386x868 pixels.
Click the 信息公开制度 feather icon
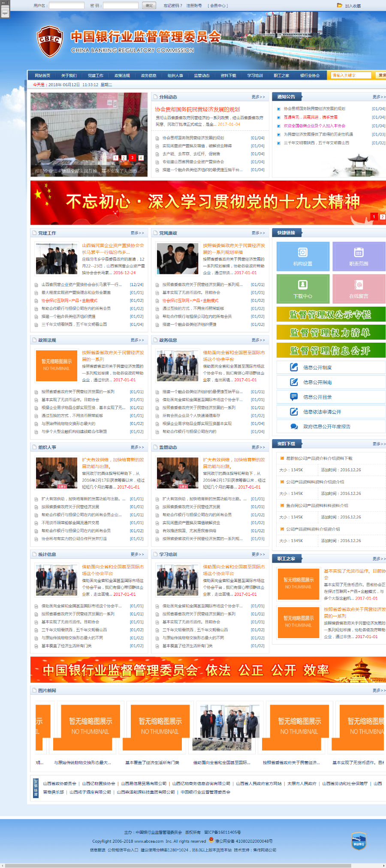[x=294, y=367]
